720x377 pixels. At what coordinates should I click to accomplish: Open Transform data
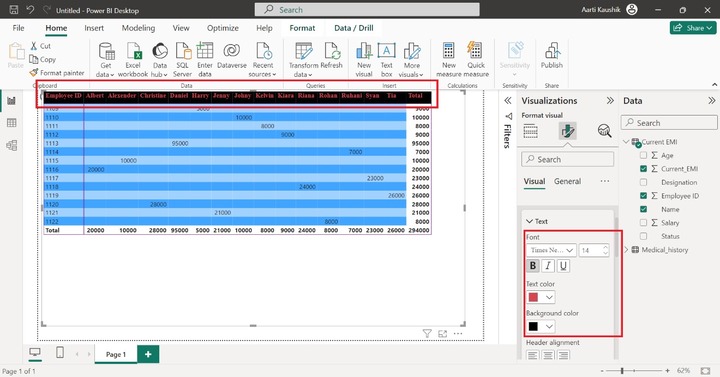coord(303,60)
